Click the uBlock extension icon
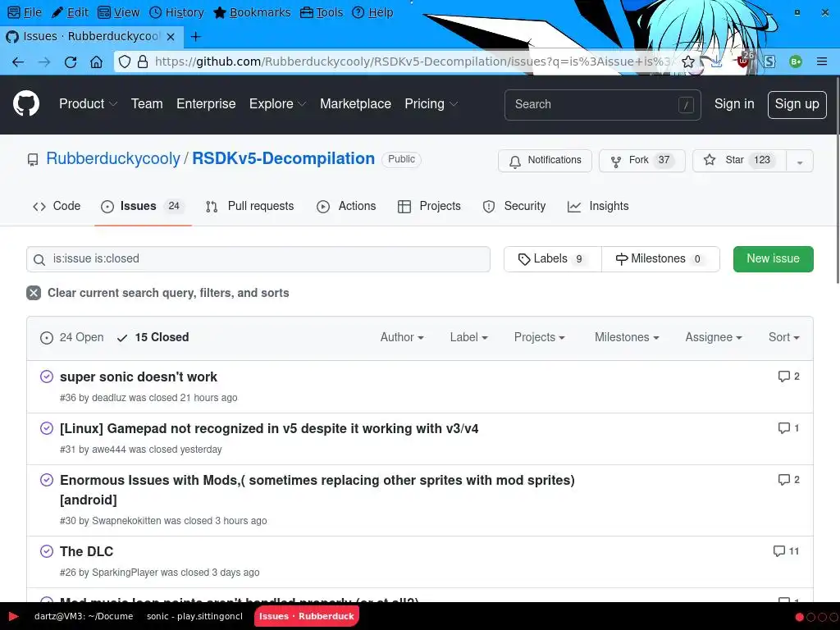Image resolution: width=840 pixels, height=630 pixels. tap(743, 62)
